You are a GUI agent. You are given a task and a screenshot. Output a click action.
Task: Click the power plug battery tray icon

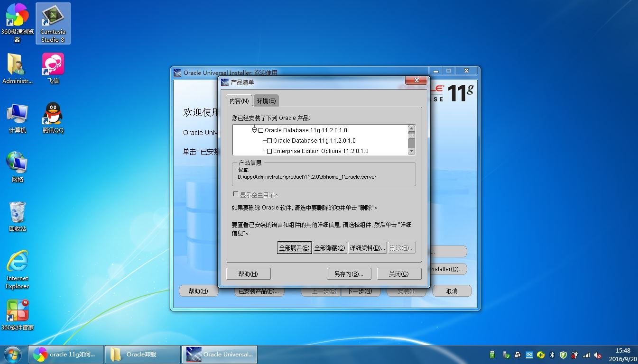(575, 355)
